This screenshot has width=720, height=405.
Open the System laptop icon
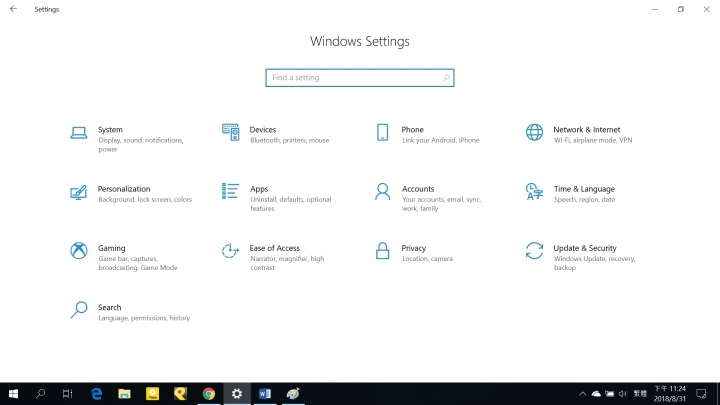coord(79,133)
